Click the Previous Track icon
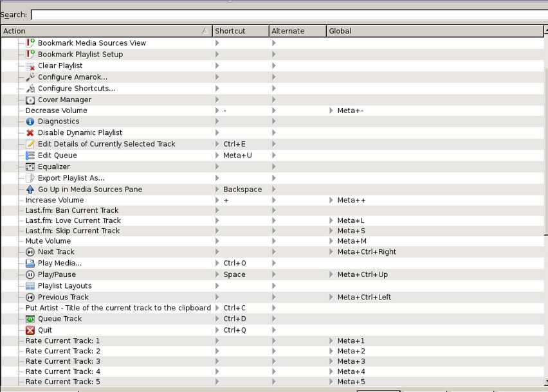The height and width of the screenshot is (392, 548). 30,297
